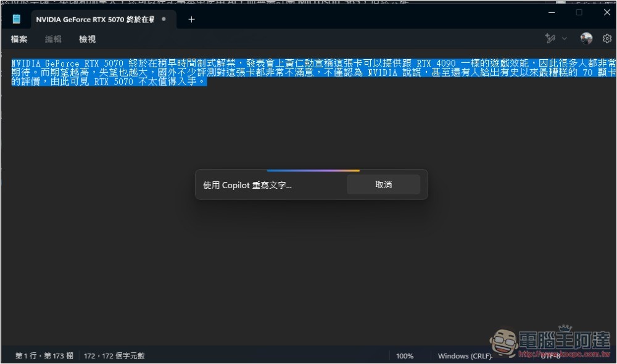
Task: Maximize the Notepad window
Action: click(579, 12)
